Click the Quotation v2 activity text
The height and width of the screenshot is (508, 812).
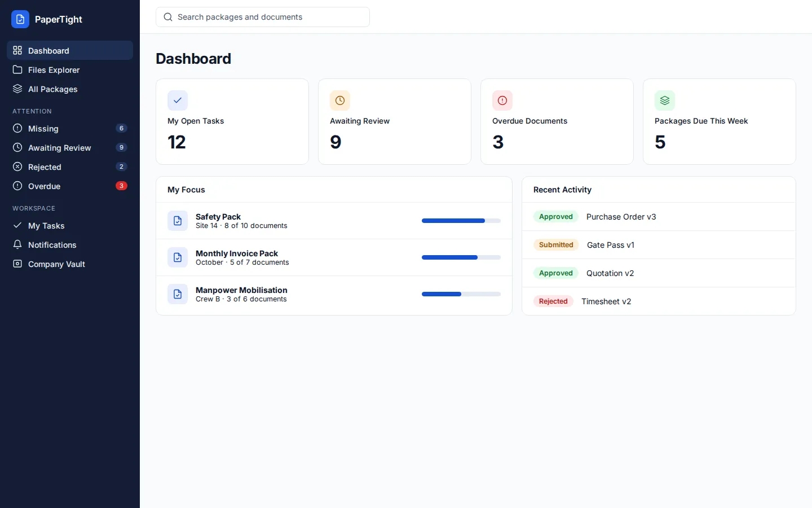[610, 273]
